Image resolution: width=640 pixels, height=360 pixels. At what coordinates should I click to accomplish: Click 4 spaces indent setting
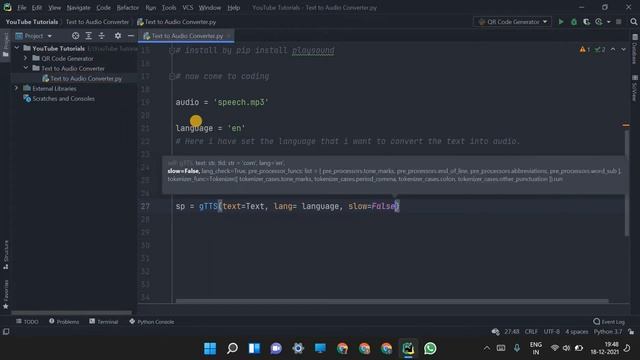pyautogui.click(x=576, y=332)
